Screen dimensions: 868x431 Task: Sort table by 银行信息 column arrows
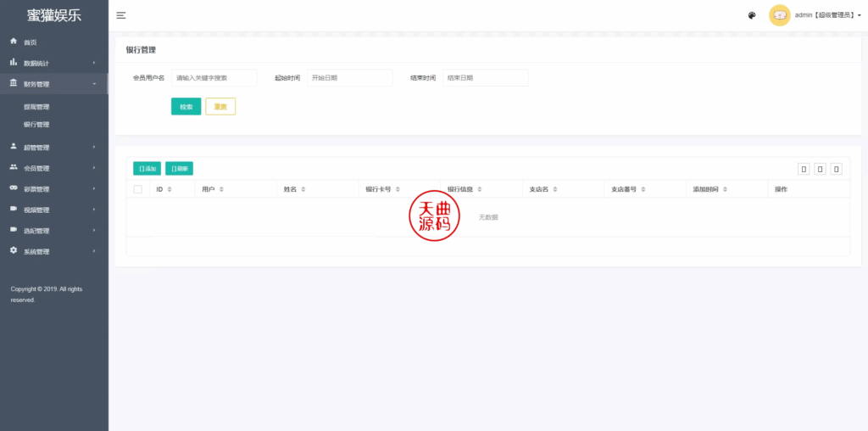click(x=480, y=189)
